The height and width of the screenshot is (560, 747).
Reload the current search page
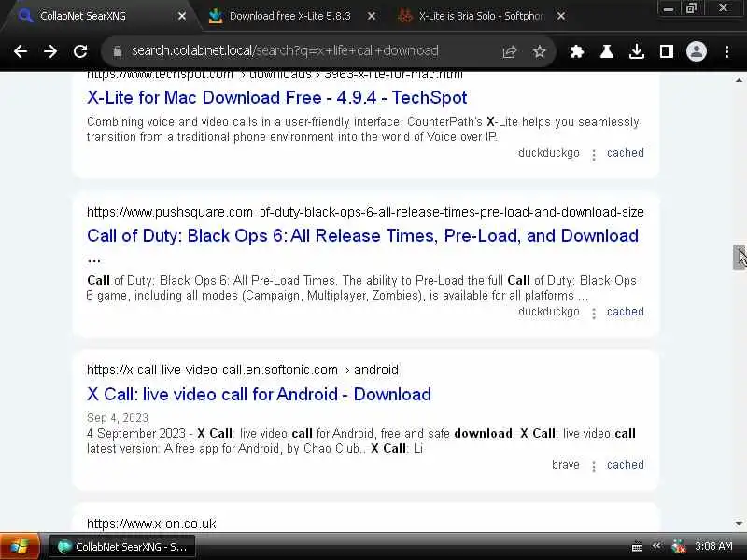tap(80, 51)
